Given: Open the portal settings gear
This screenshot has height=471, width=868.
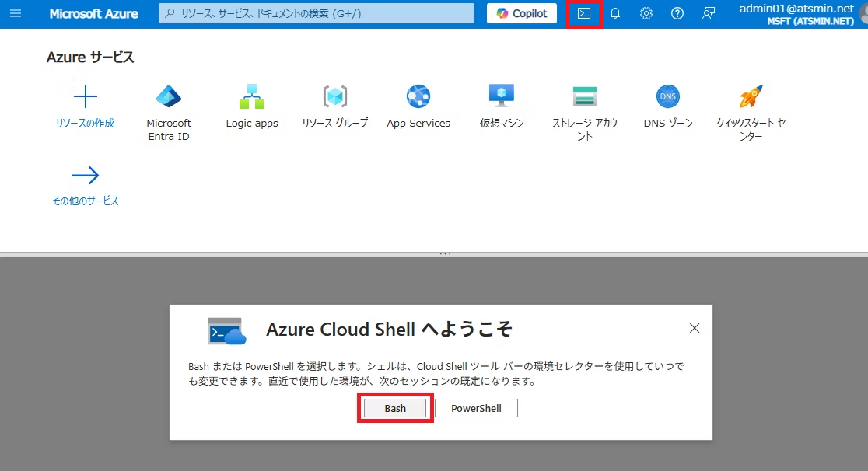Looking at the screenshot, I should 646,13.
